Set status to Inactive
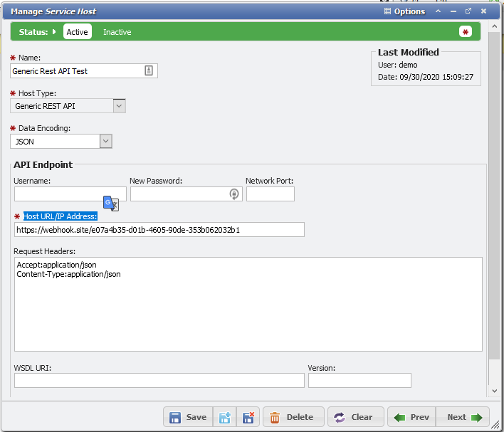Viewport: 504px width, 432px height. (x=117, y=32)
